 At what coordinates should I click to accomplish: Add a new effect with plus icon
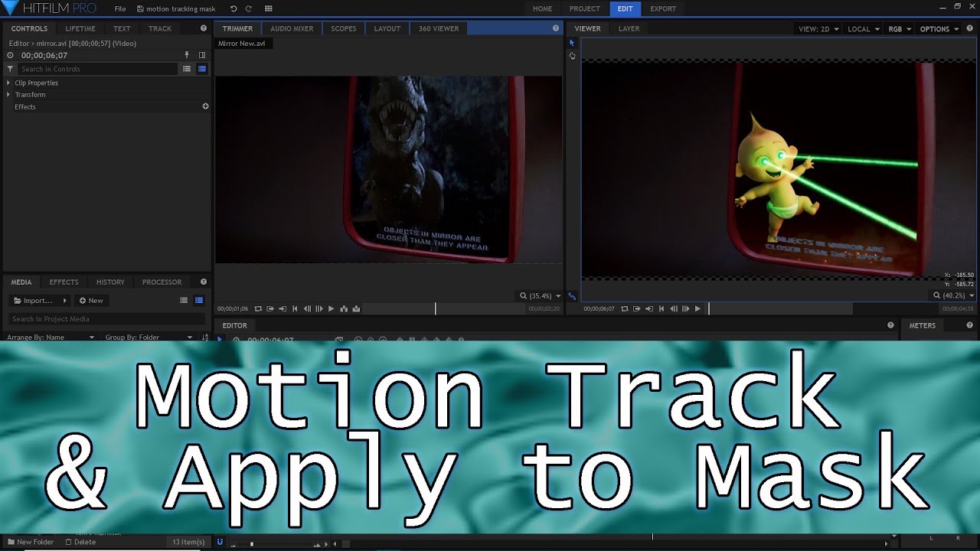205,106
